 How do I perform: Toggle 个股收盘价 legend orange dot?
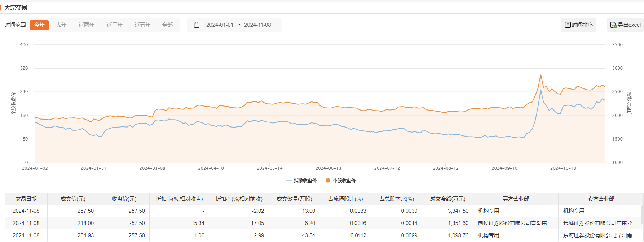(328, 181)
